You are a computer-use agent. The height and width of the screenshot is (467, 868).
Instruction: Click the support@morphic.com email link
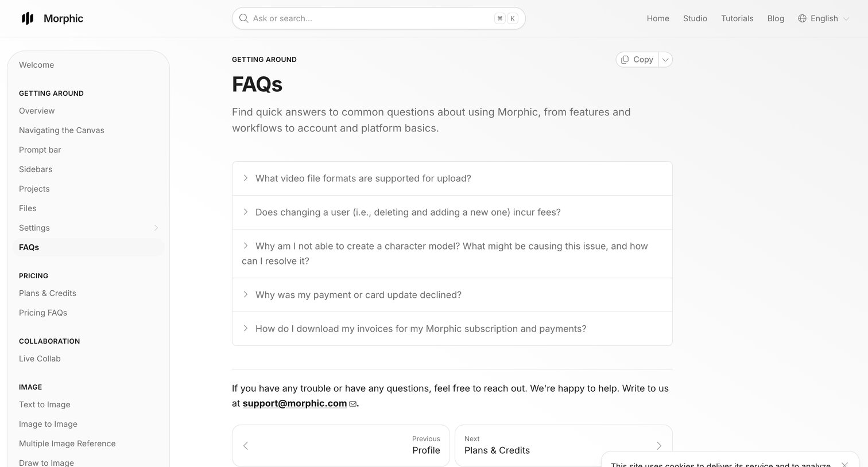point(294,403)
